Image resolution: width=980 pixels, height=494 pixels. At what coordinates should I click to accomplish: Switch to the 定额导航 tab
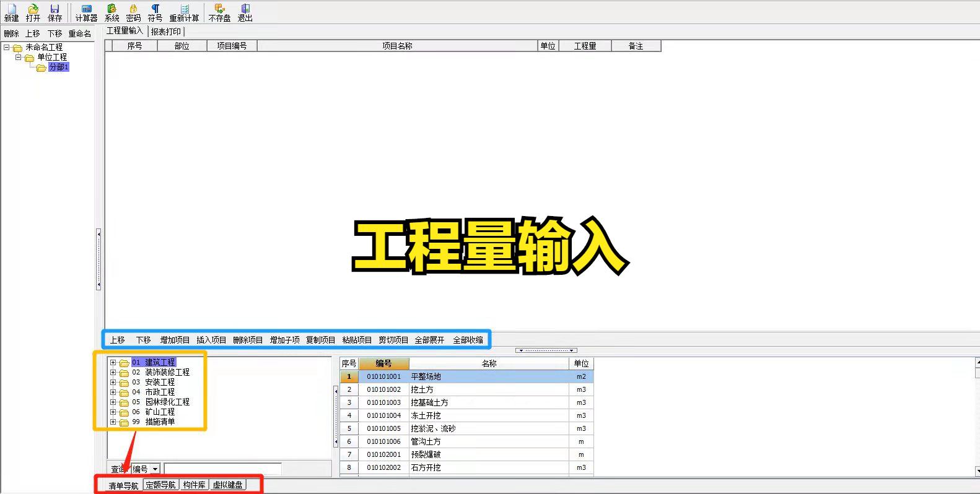(160, 485)
